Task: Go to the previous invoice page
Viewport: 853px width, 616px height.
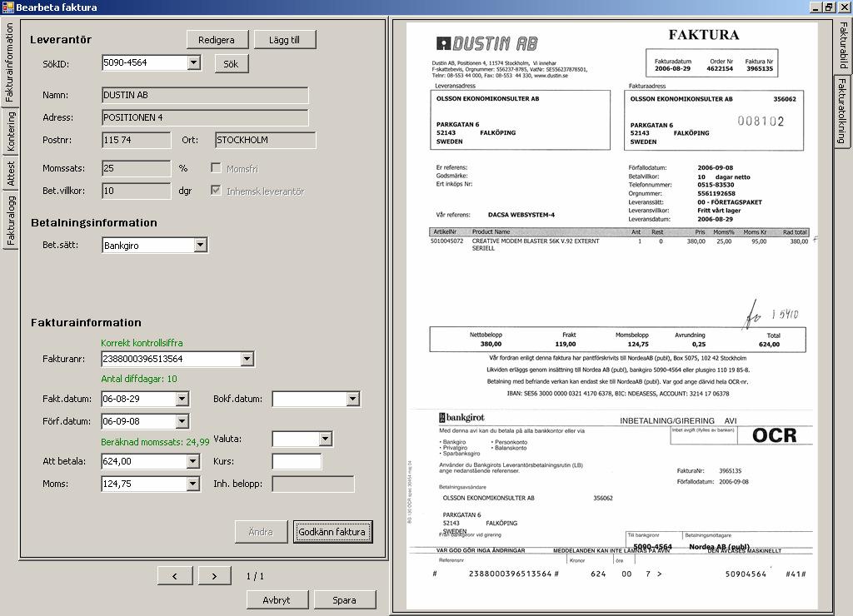Action: coord(175,576)
